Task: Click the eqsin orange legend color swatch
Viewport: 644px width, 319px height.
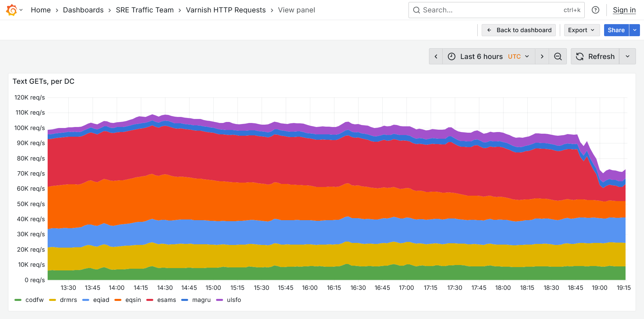Action: (x=118, y=300)
